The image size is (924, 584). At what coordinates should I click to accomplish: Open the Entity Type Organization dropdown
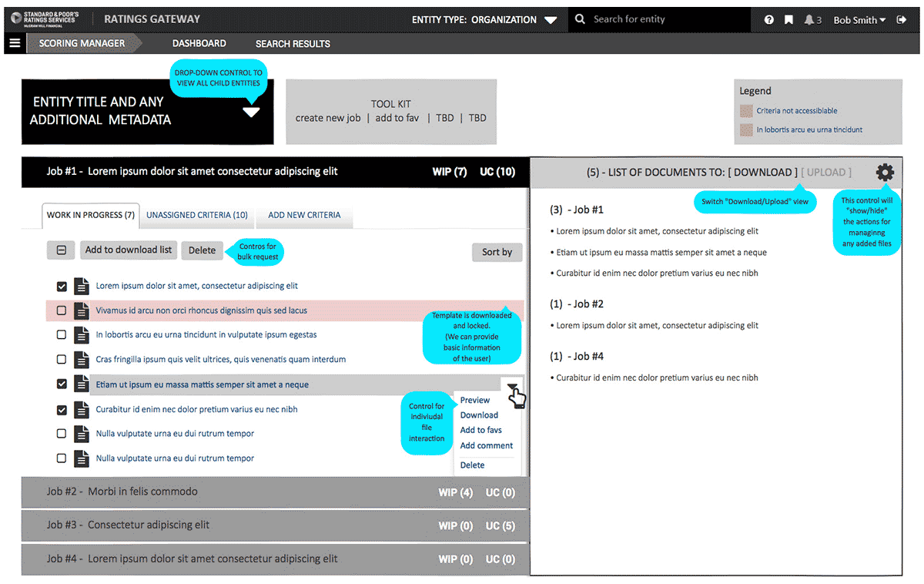point(550,20)
